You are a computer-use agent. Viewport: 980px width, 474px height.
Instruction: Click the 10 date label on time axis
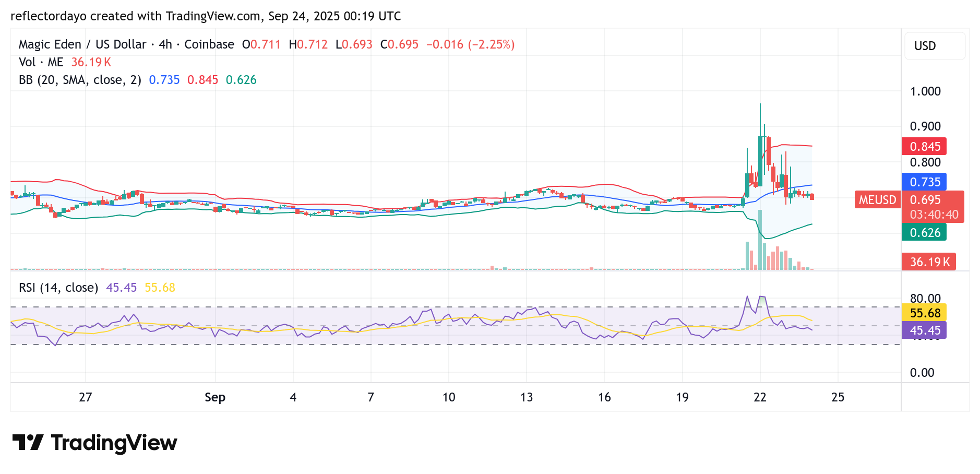coord(449,397)
